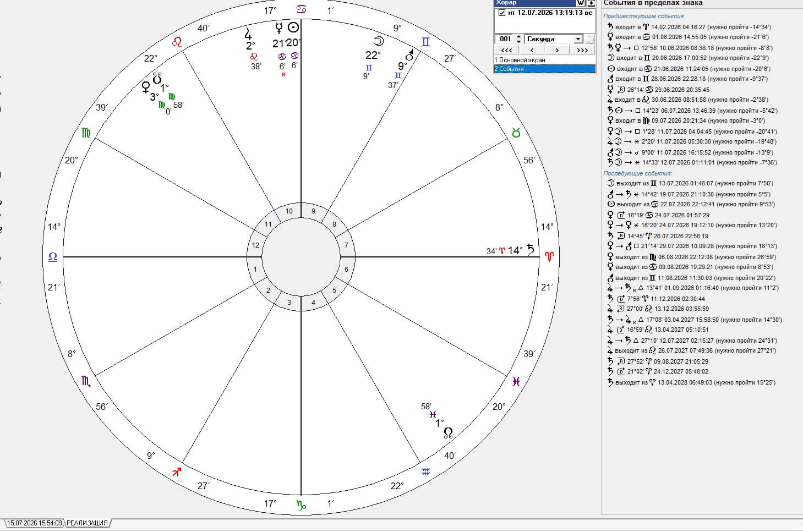Select the '2 События' list item
803x532 pixels.
tap(545, 69)
